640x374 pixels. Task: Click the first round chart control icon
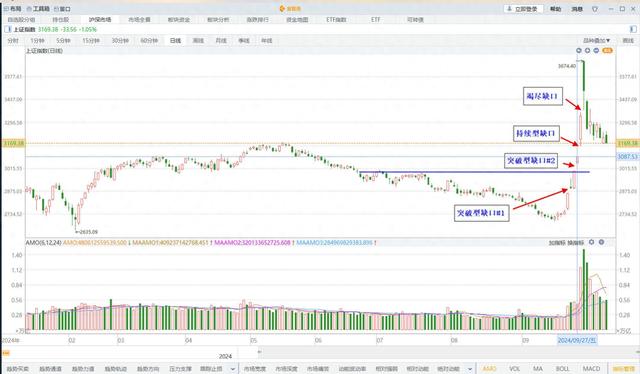[x=579, y=50]
